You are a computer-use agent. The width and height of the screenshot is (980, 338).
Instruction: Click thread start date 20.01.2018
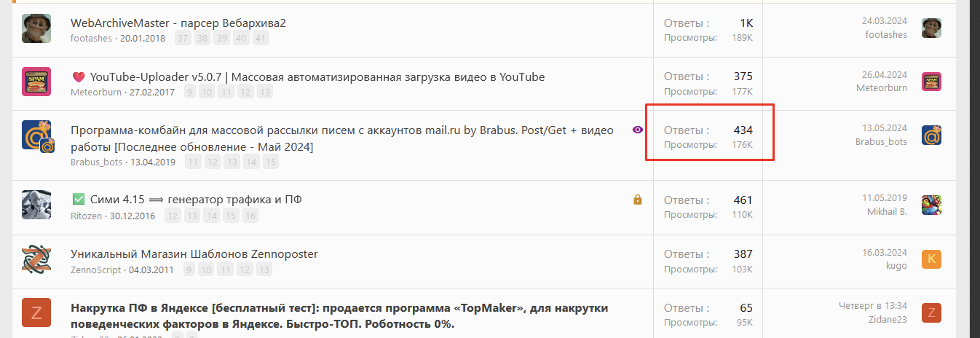[x=143, y=38]
